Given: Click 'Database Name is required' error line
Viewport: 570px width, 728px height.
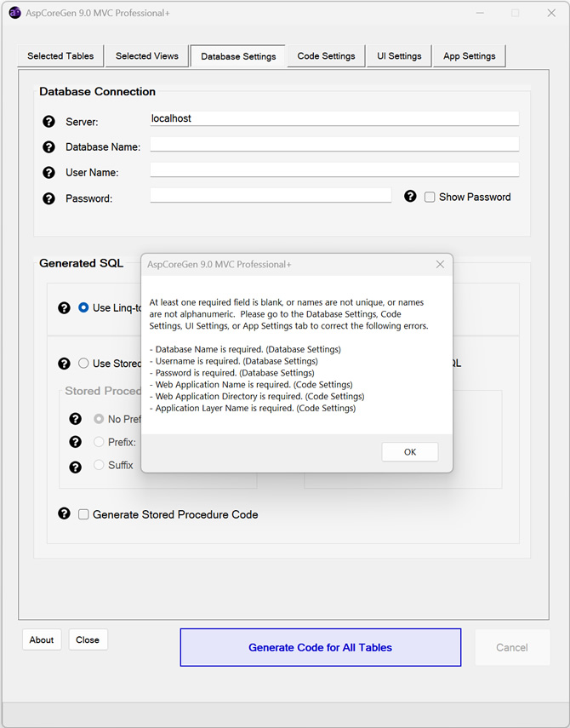Looking at the screenshot, I should [245, 349].
